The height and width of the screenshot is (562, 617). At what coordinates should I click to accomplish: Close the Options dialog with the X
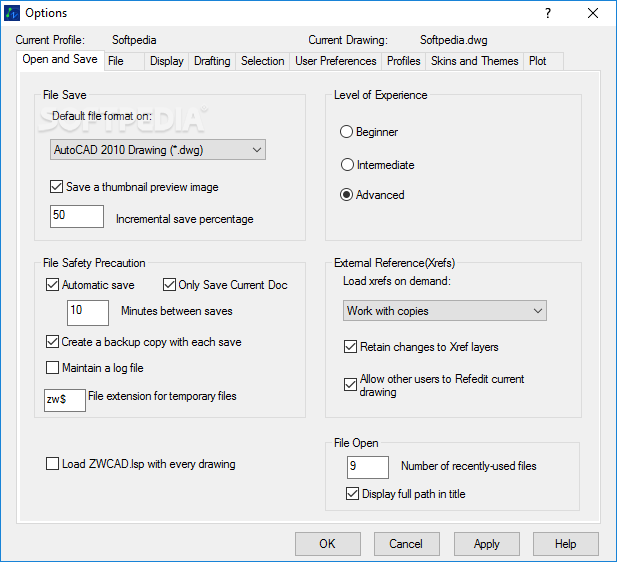[x=593, y=13]
